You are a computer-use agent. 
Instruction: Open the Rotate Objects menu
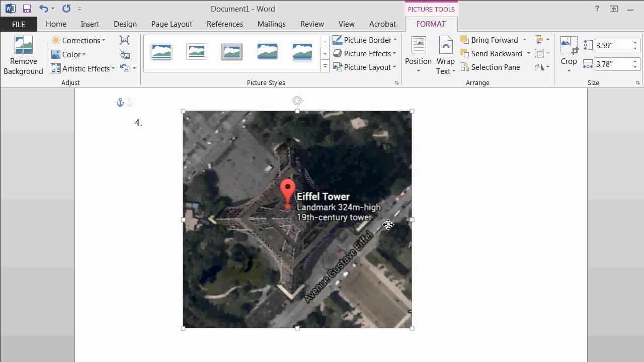point(542,67)
